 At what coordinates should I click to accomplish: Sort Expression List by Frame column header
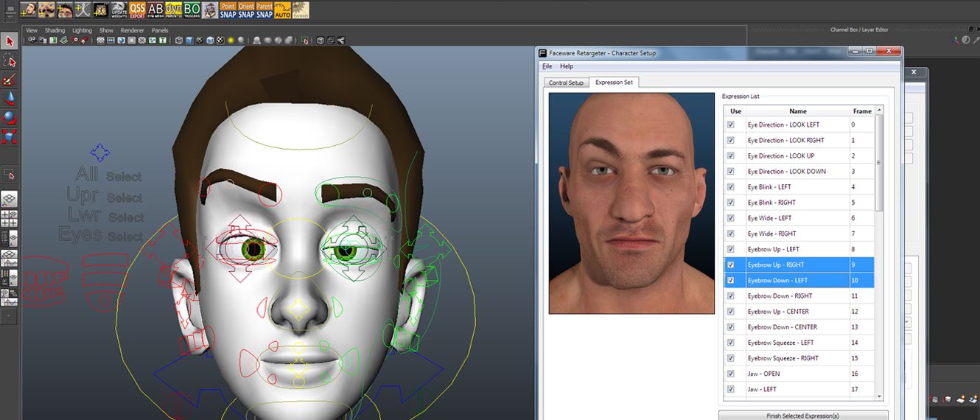tap(862, 111)
